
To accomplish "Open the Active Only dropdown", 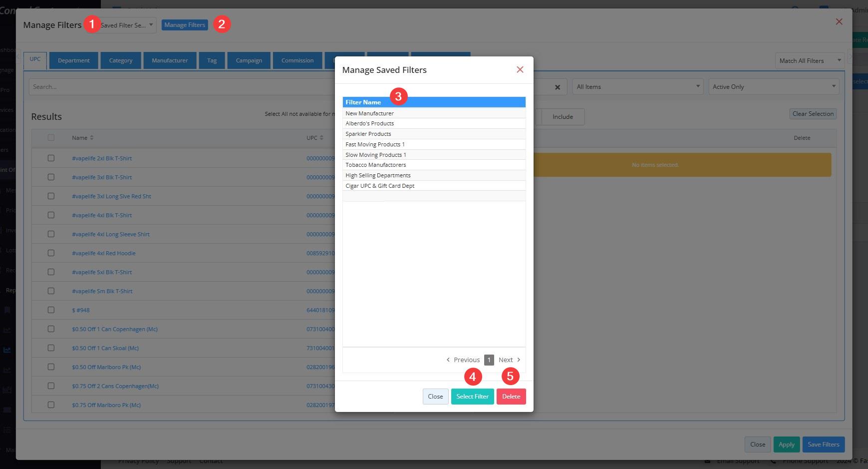I will coord(774,86).
